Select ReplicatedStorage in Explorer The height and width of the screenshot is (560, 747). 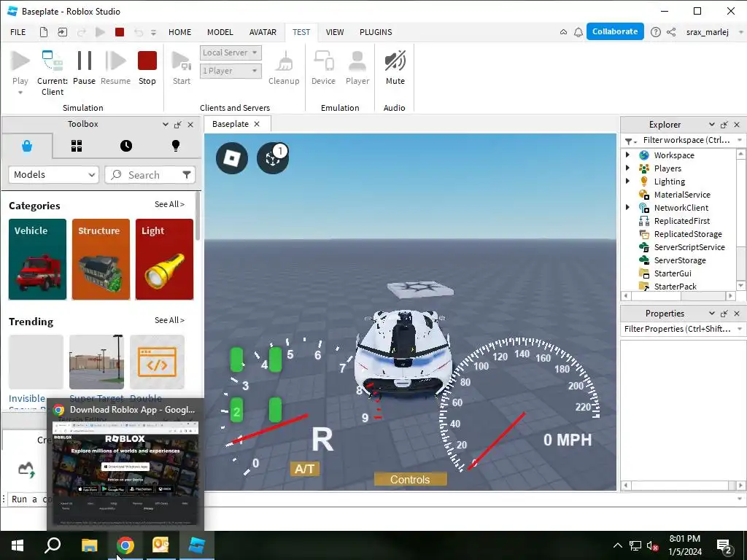tap(687, 234)
